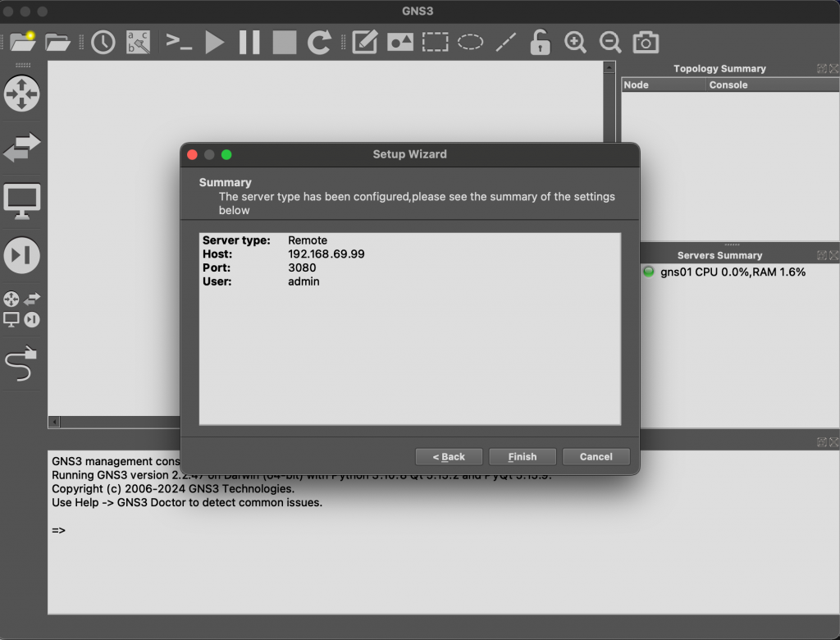This screenshot has width=840, height=640.
Task: Select the draw ellipse tool
Action: pos(470,42)
